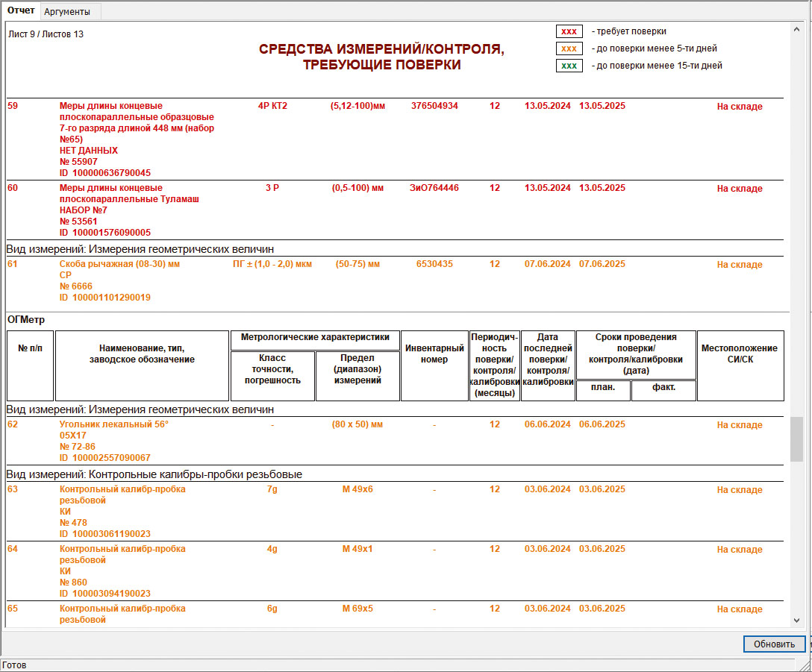Click the vertical scrollbar up arrow

pos(797,28)
